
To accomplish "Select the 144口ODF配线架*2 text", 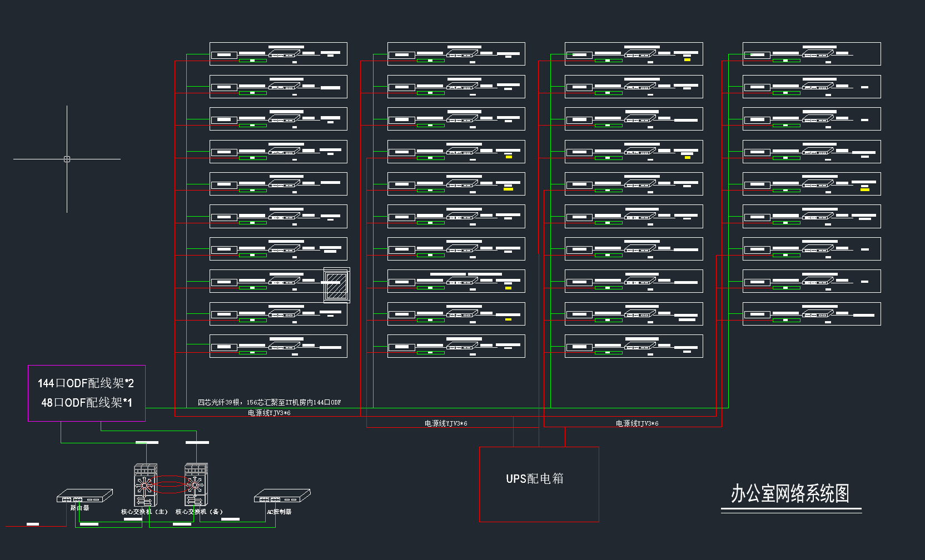I will tap(86, 383).
